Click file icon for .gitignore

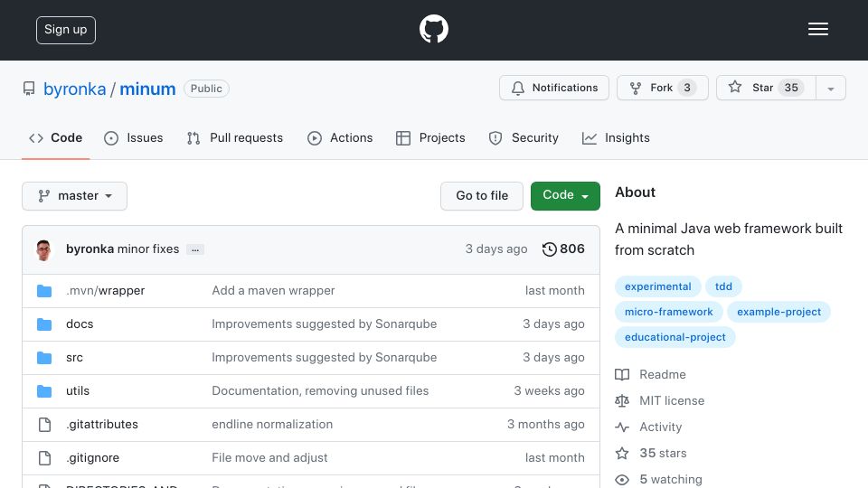pyautogui.click(x=44, y=457)
